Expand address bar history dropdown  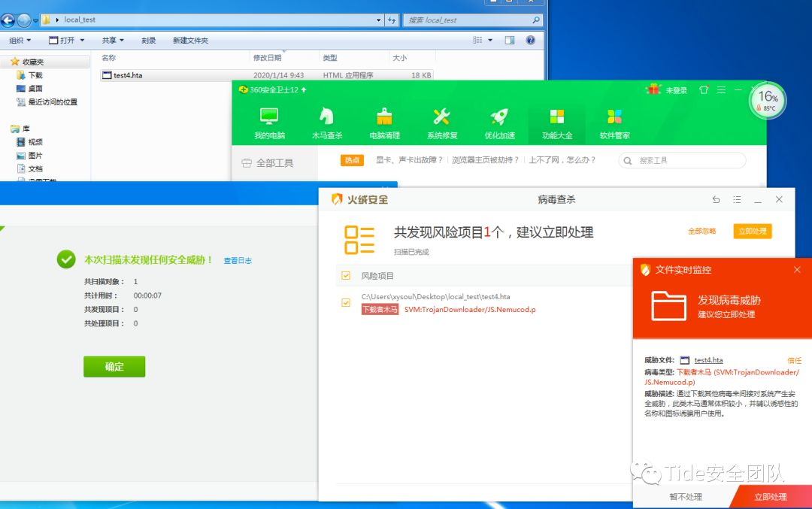coord(378,20)
